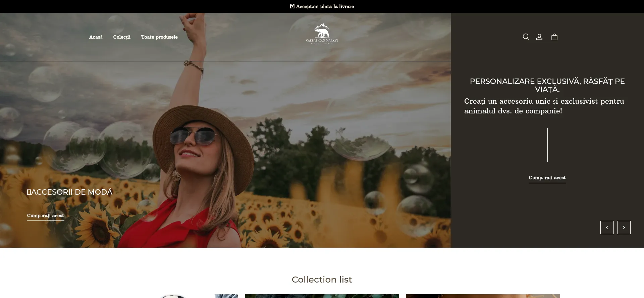Click the user account icon

[539, 37]
